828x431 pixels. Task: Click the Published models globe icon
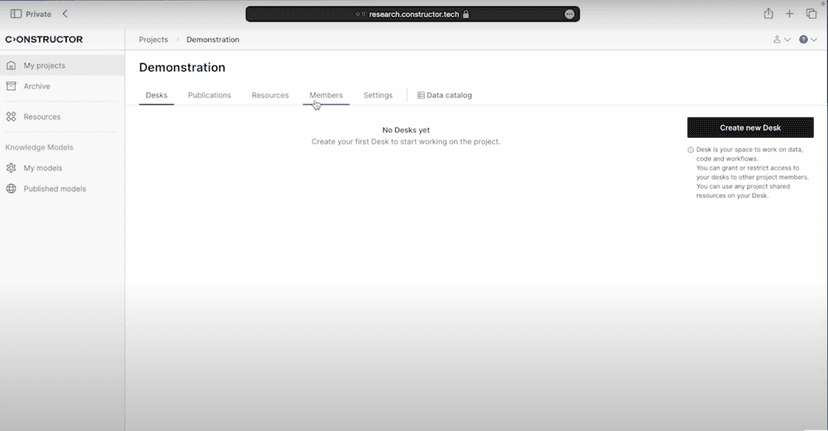(11, 189)
